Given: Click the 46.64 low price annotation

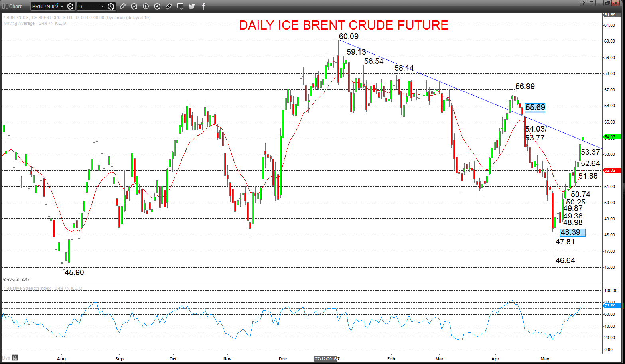Looking at the screenshot, I should (565, 260).
